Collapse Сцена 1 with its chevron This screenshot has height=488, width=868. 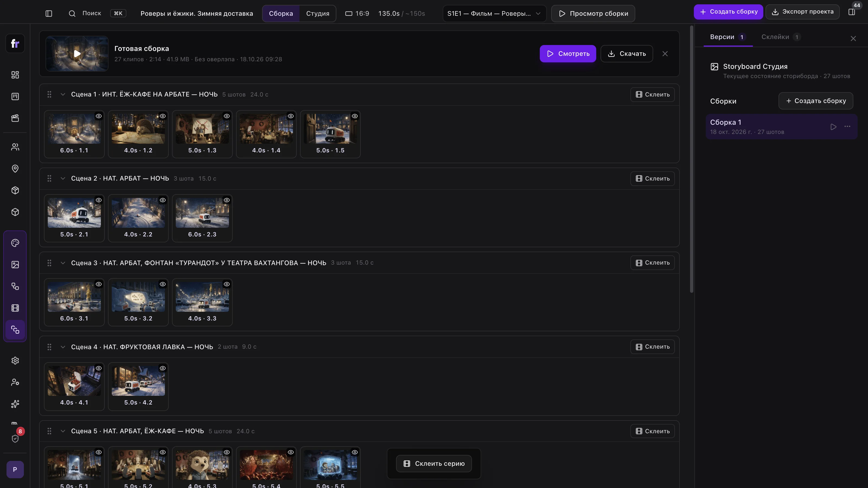(x=63, y=94)
